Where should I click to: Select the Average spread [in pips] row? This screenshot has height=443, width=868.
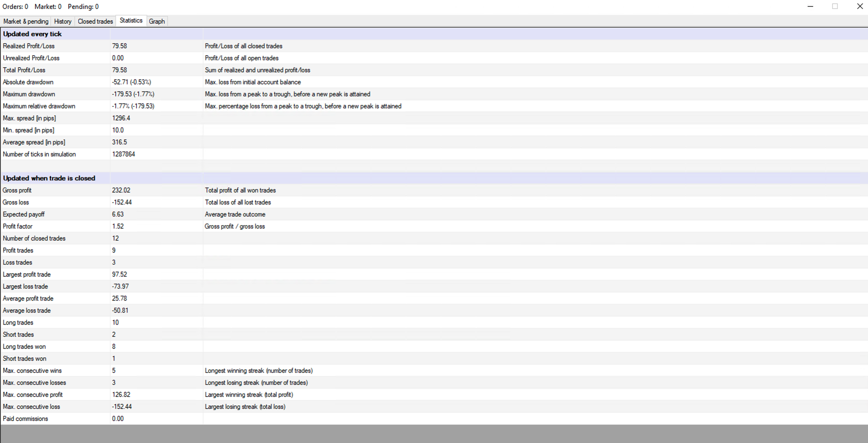34,142
